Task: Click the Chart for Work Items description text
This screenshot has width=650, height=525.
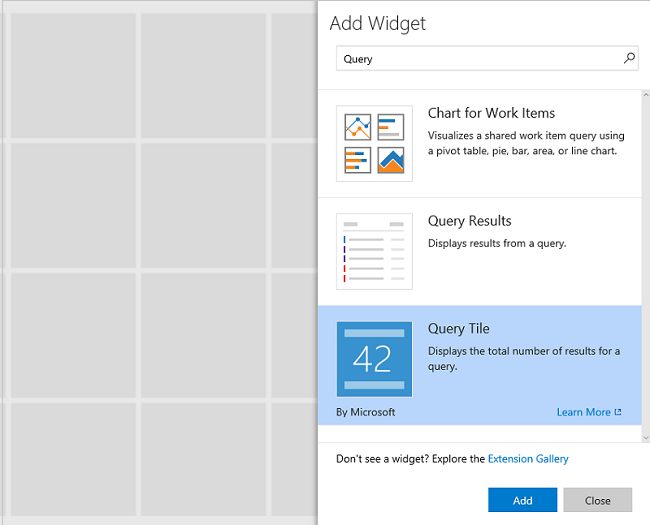Action: (526, 143)
